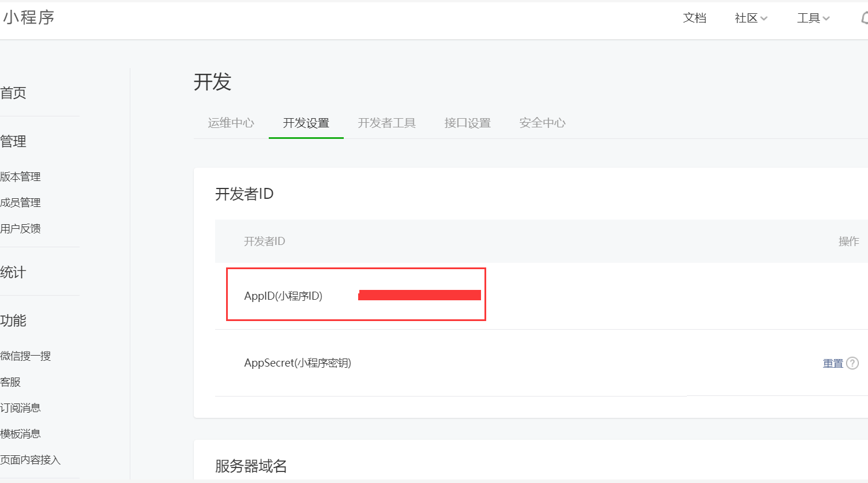Switch to 开发设置 tab
This screenshot has height=483, width=868.
pos(306,123)
